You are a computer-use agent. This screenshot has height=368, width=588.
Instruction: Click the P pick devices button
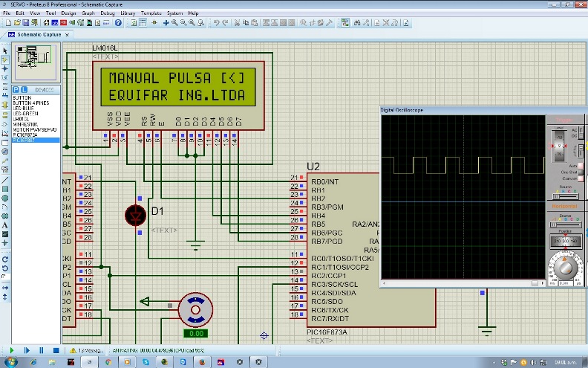pos(16,90)
